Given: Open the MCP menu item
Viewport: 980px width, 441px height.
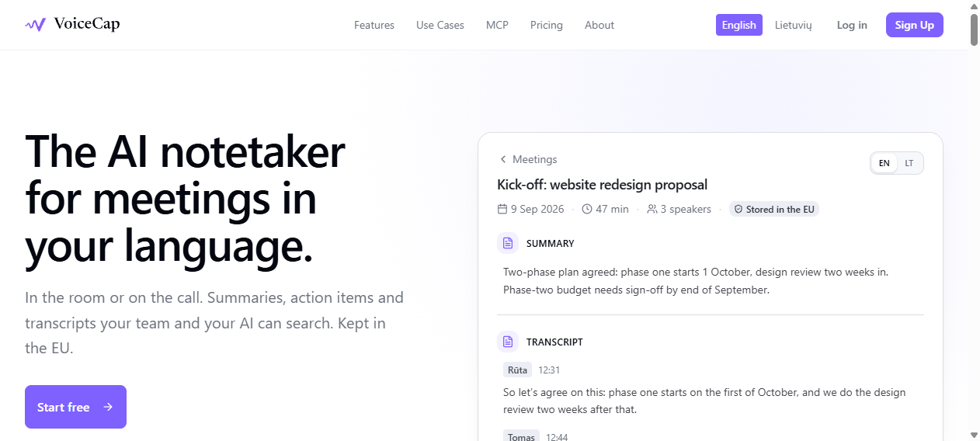Looking at the screenshot, I should coord(497,25).
